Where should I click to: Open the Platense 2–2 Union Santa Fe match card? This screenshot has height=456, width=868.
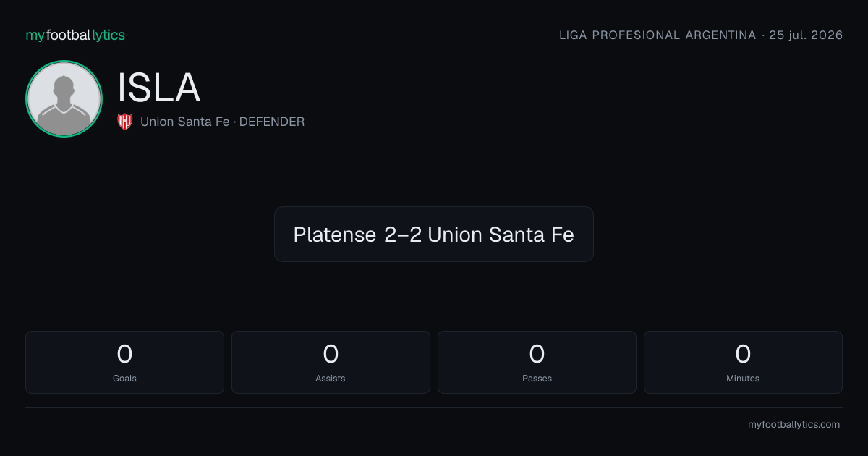click(x=434, y=234)
